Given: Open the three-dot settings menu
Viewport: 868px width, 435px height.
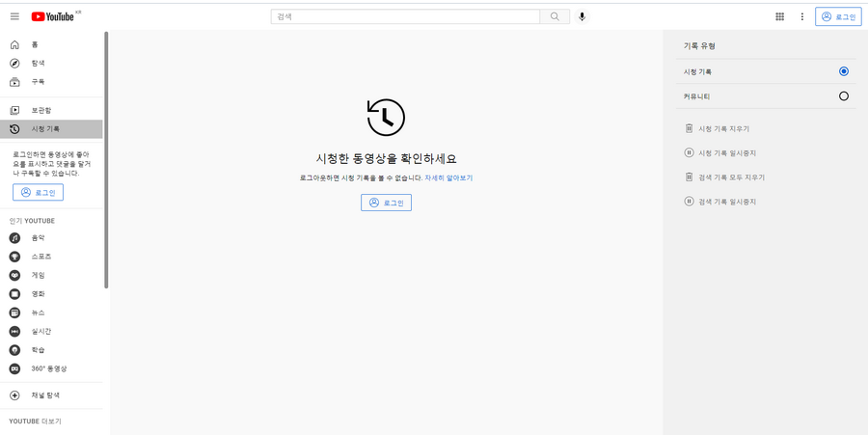Looking at the screenshot, I should pyautogui.click(x=802, y=16).
